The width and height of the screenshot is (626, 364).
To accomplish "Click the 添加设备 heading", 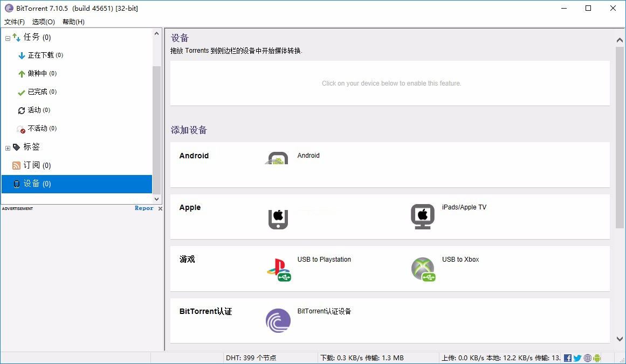I will [x=189, y=130].
